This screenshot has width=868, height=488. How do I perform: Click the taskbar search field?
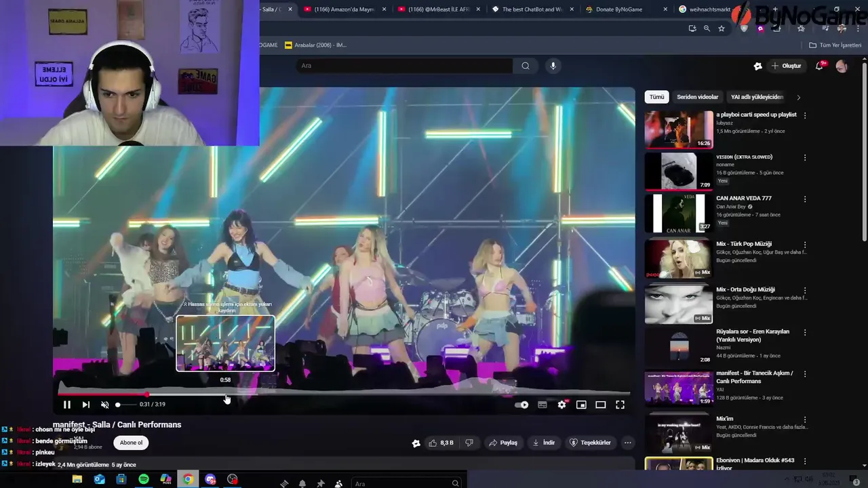[407, 483]
